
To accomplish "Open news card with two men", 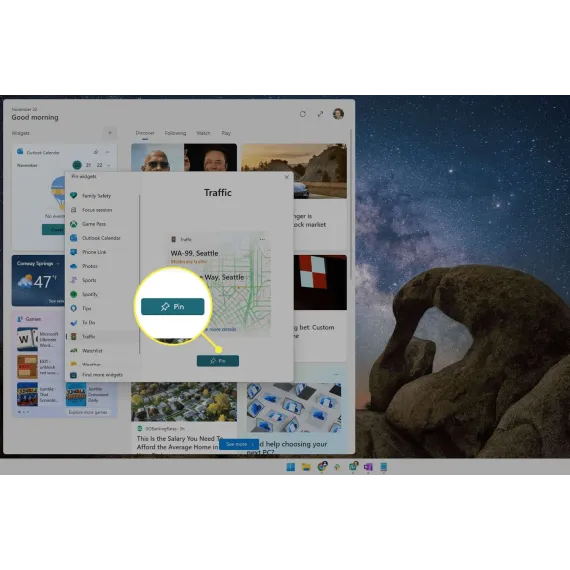I will (184, 157).
